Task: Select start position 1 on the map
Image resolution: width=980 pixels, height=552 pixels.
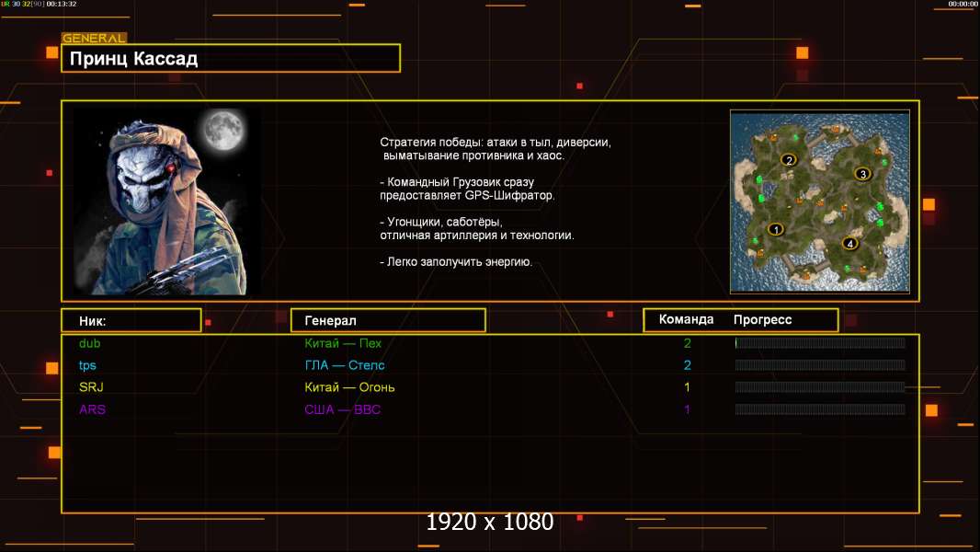Action: pos(776,229)
